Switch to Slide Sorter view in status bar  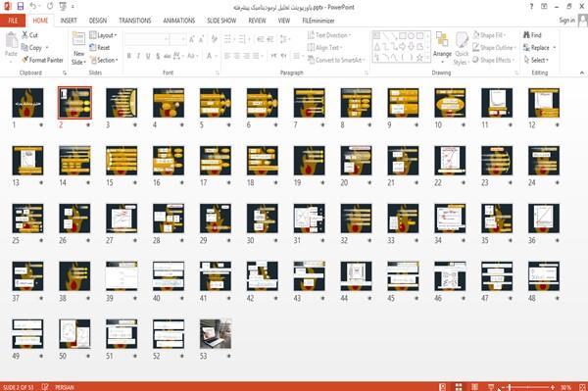tap(459, 387)
